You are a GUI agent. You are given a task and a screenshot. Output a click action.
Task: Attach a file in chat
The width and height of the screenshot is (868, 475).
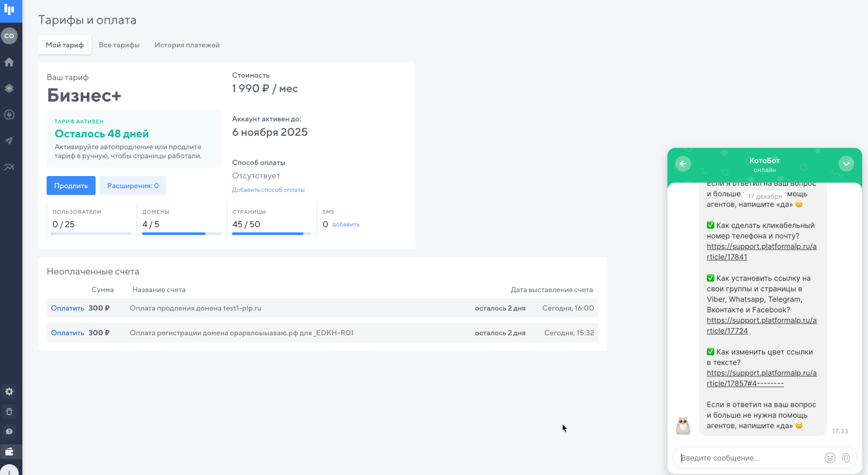click(846, 458)
